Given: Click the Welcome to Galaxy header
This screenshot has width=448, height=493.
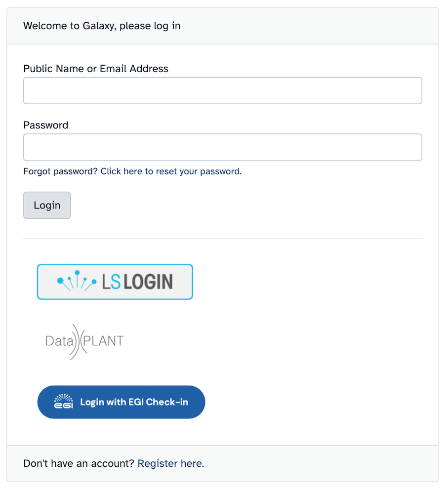Looking at the screenshot, I should (102, 26).
